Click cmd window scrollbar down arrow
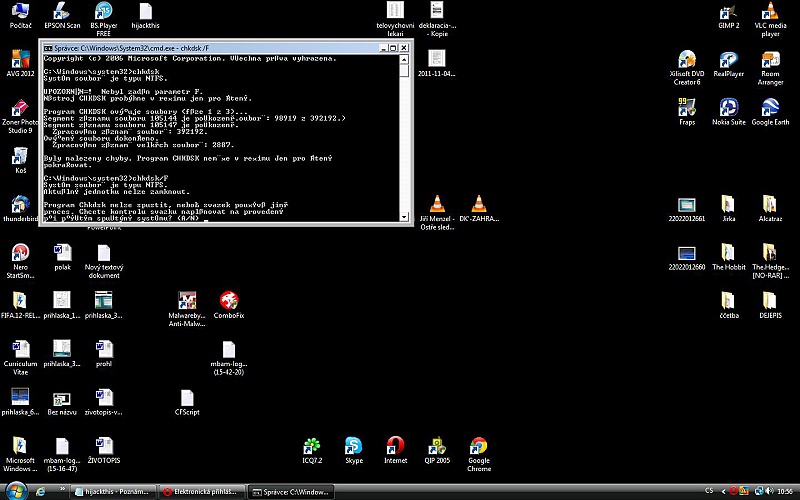The image size is (800, 500). (404, 217)
